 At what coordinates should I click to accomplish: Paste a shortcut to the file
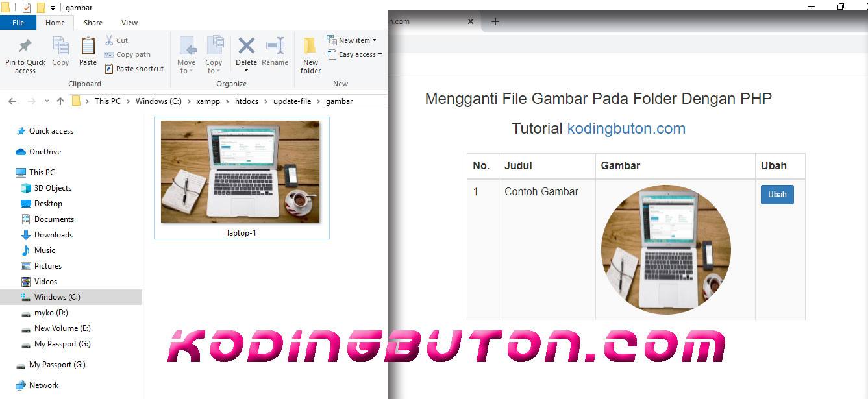134,68
